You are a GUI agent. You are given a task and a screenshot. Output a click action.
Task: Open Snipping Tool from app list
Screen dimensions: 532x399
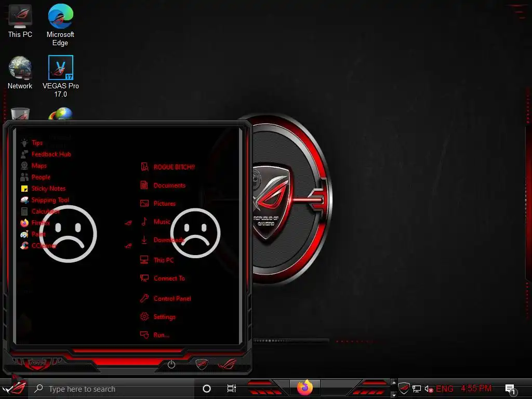50,200
